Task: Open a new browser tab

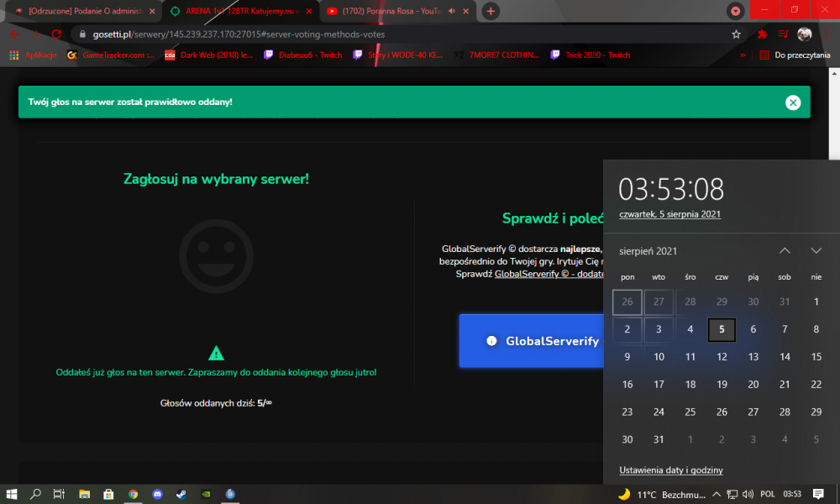Action: (x=491, y=11)
